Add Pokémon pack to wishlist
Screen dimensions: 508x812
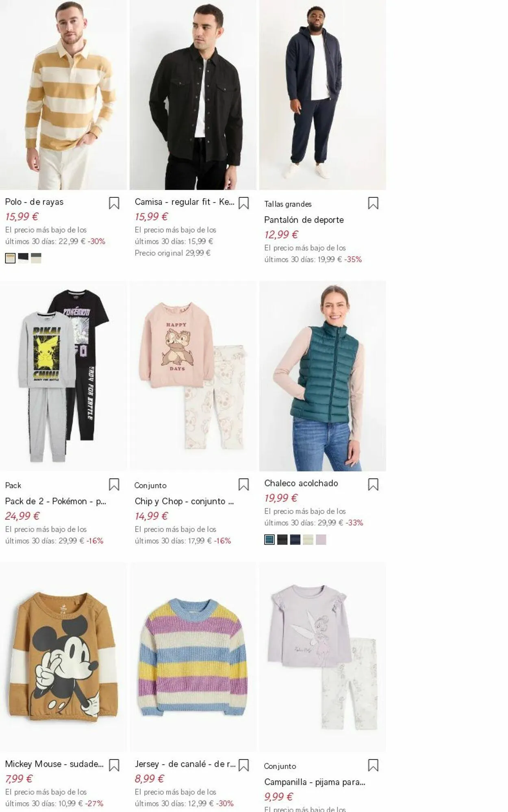[x=114, y=484]
